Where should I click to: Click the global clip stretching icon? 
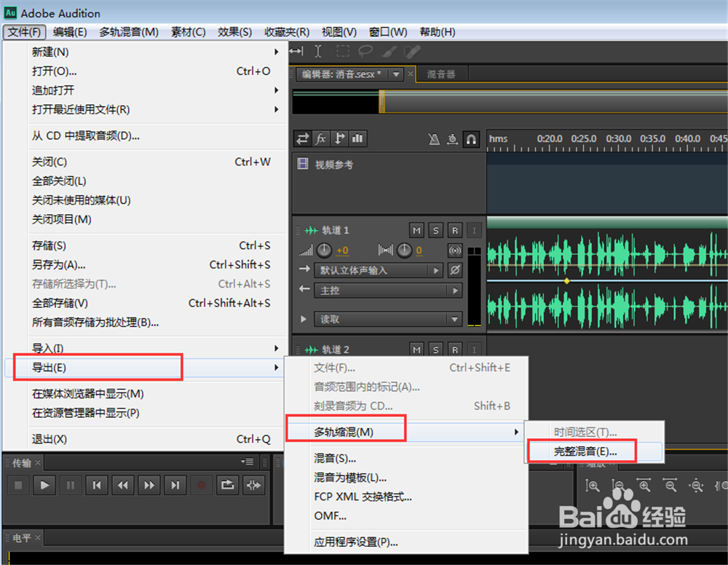click(452, 139)
